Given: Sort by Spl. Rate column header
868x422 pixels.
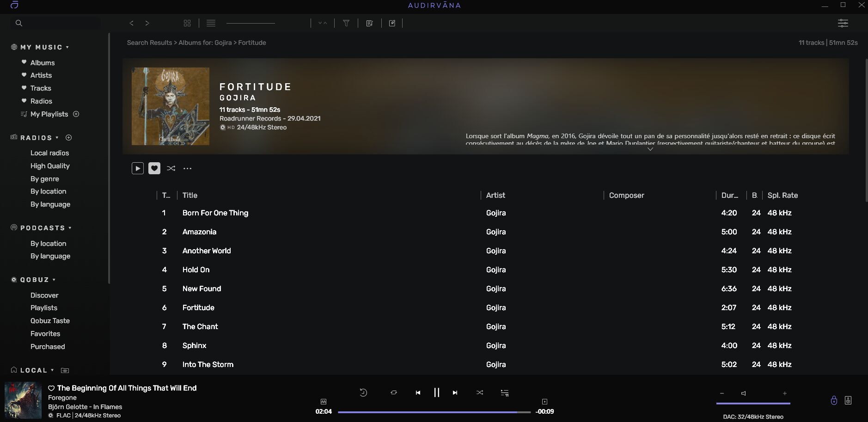Looking at the screenshot, I should (782, 195).
